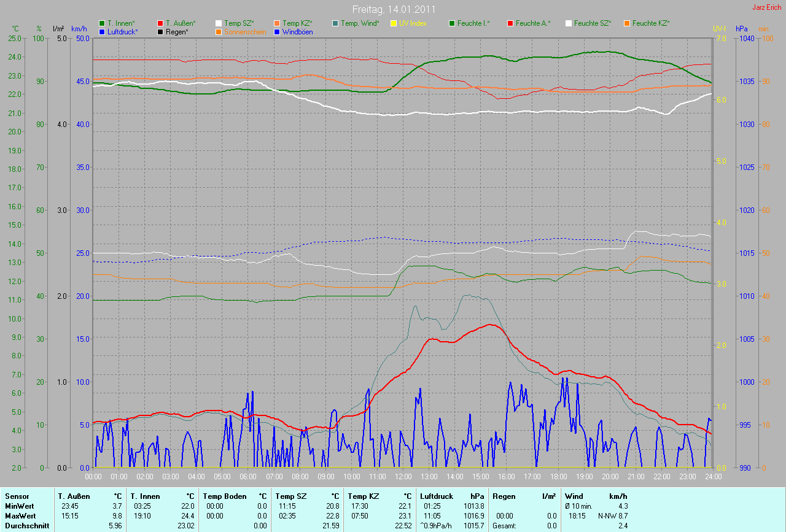Viewport: 786px width, 532px height.
Task: Click the yellow UV Index legend square
Action: [394, 23]
